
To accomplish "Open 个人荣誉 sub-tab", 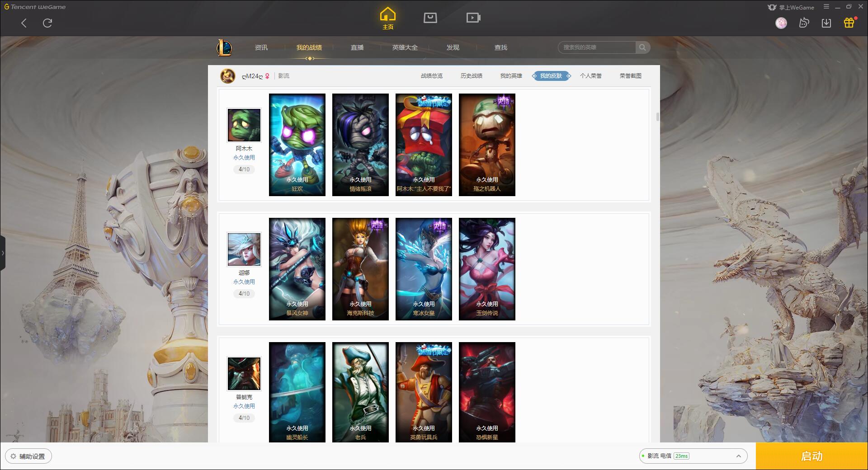I will pyautogui.click(x=591, y=76).
